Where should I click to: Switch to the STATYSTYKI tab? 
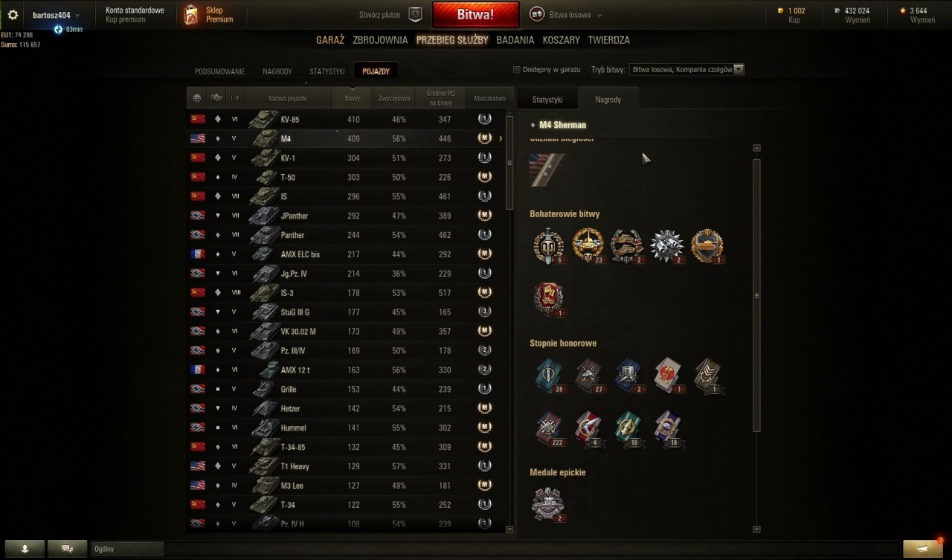(327, 71)
